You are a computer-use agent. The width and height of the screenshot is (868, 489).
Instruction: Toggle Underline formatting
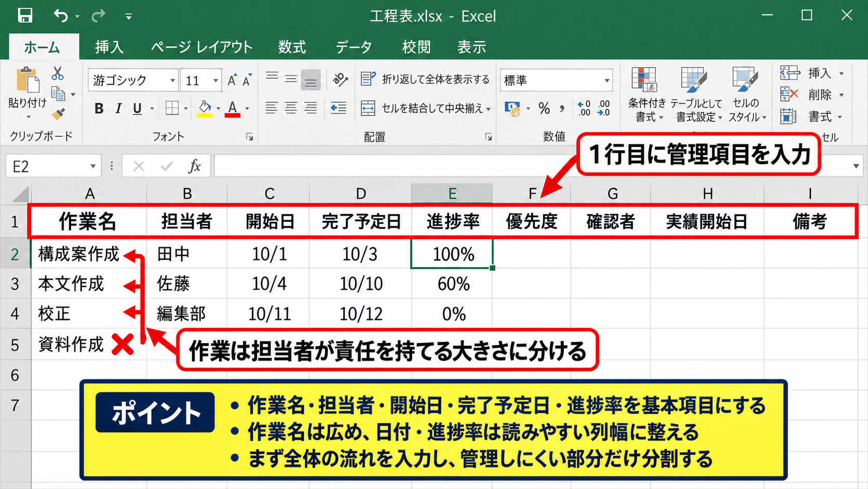137,108
